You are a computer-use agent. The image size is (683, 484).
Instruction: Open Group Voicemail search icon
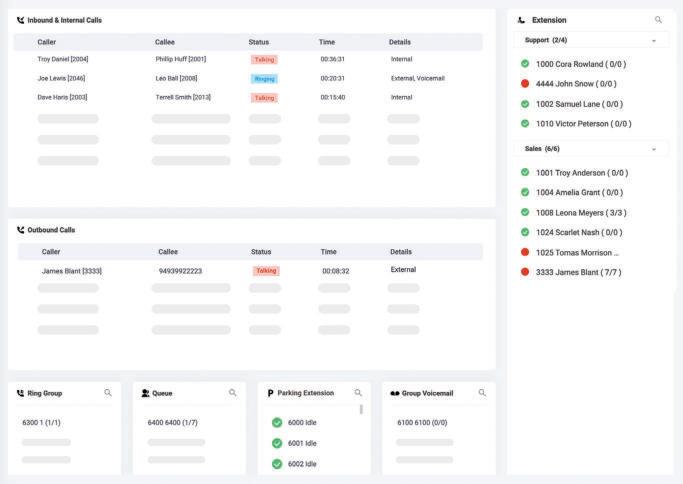pyautogui.click(x=482, y=393)
